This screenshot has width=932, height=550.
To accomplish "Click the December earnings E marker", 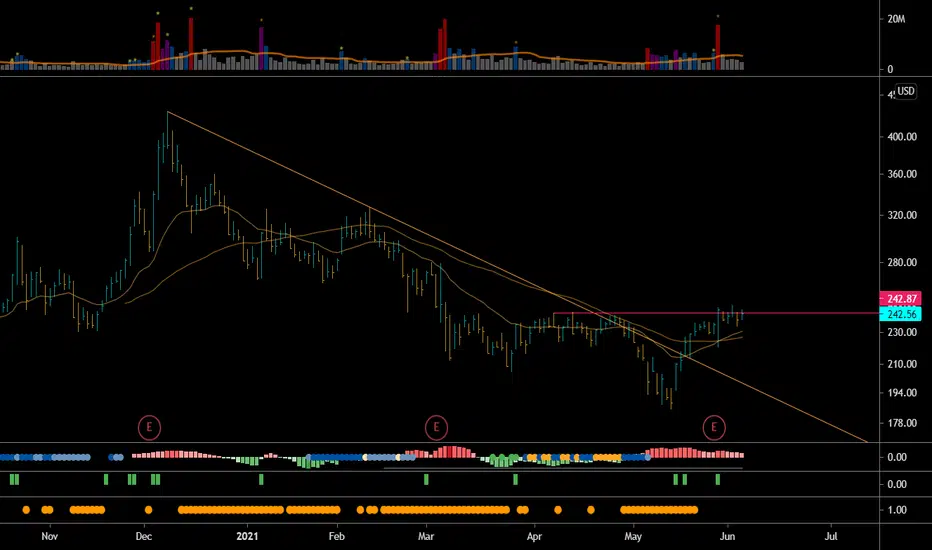I will click(149, 427).
